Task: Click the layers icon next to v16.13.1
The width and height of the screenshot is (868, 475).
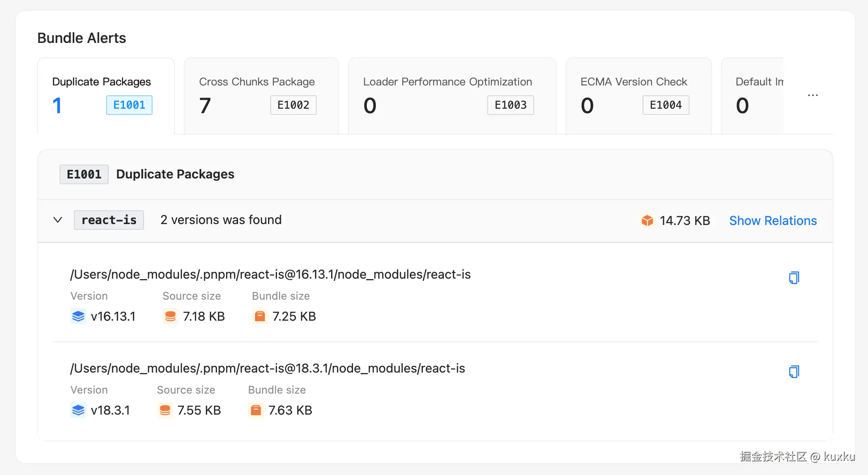Action: 78,316
